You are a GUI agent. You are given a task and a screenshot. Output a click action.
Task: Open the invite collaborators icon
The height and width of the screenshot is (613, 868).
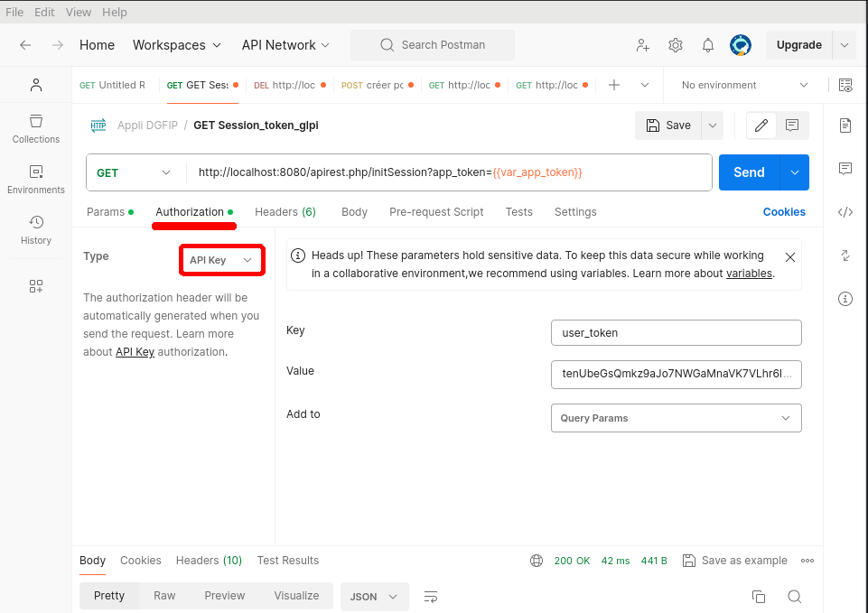(x=643, y=45)
